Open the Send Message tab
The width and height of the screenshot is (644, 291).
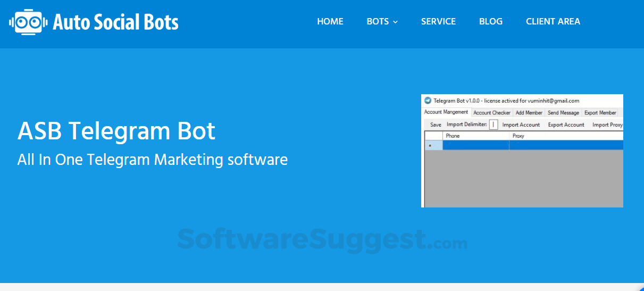[x=563, y=113]
